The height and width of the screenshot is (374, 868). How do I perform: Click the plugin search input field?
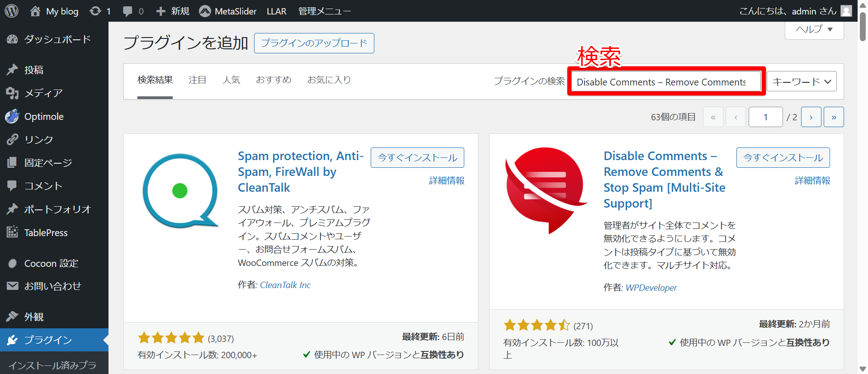coord(666,82)
